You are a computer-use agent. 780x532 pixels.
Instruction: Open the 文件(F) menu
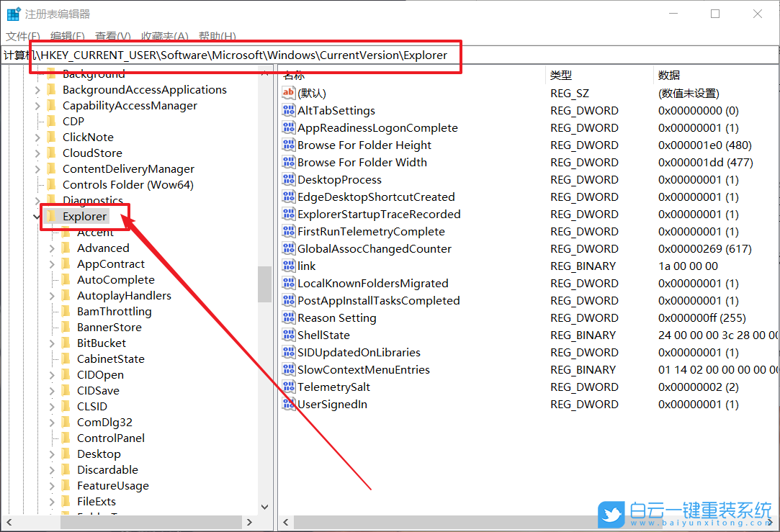pyautogui.click(x=23, y=36)
